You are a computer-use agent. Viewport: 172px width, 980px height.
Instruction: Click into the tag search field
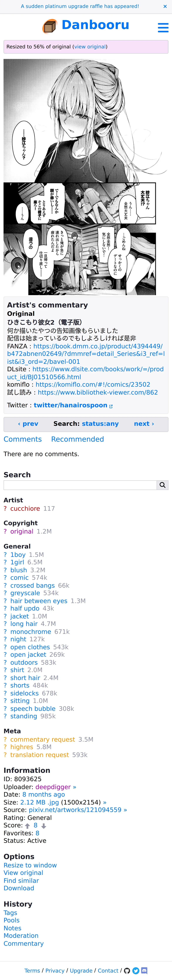[x=80, y=485]
